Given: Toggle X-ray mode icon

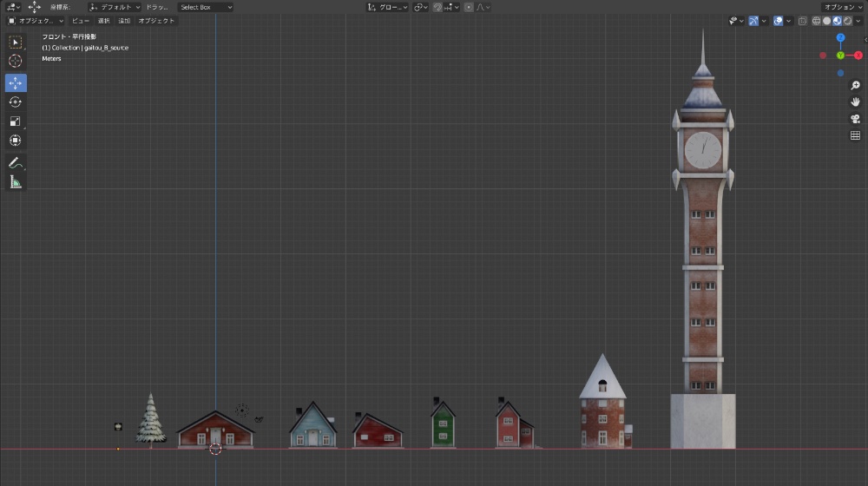Looking at the screenshot, I should click(x=802, y=21).
